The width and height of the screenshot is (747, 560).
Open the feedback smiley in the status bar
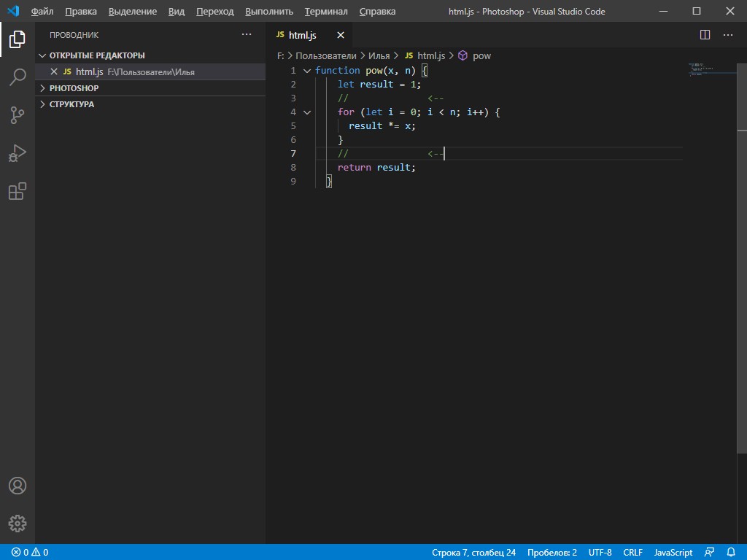(x=710, y=552)
